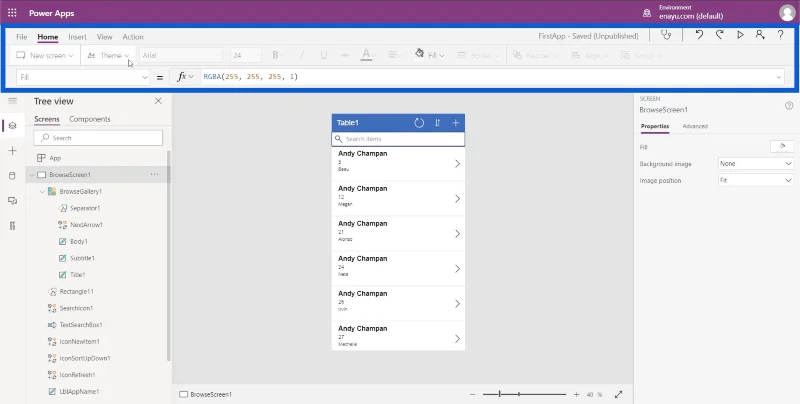Click the Environment icon in header
Viewport: 800px width, 404px height.
pyautogui.click(x=647, y=13)
